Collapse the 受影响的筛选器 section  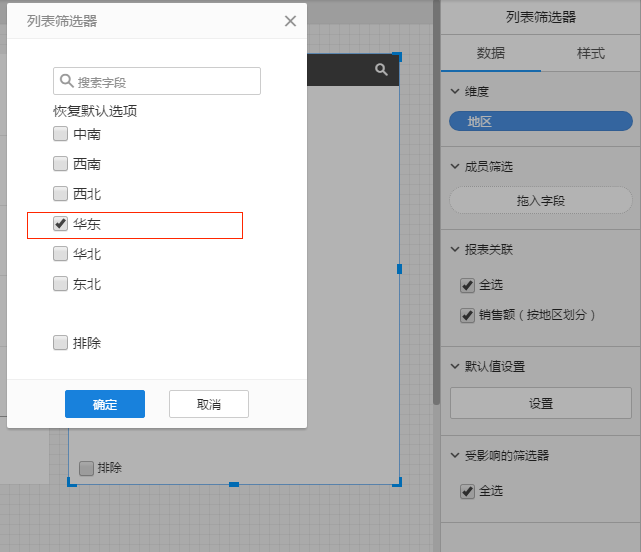click(x=455, y=455)
